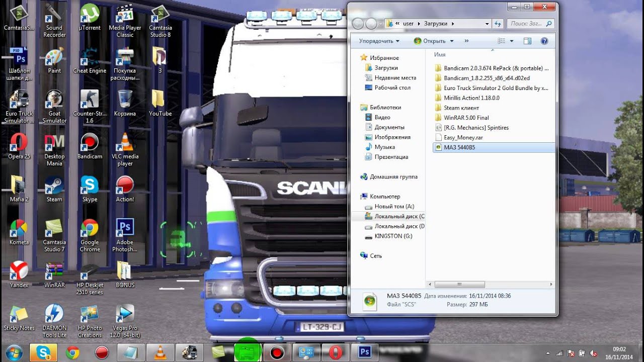
Task: Open Media Player Classic desktop icon
Action: coord(125,21)
